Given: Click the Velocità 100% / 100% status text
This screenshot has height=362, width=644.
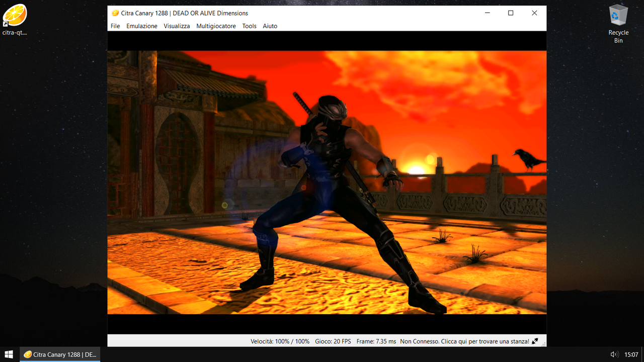Looking at the screenshot, I should point(280,341).
